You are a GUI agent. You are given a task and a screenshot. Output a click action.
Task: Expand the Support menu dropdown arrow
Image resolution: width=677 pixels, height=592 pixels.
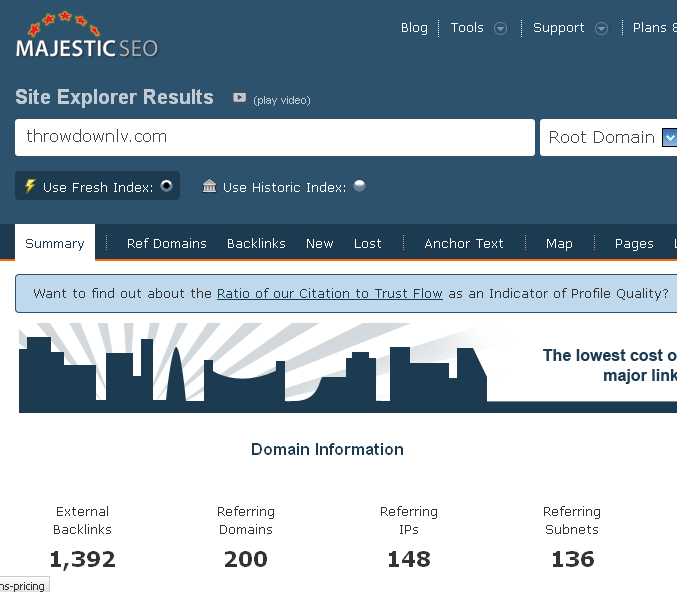click(601, 28)
